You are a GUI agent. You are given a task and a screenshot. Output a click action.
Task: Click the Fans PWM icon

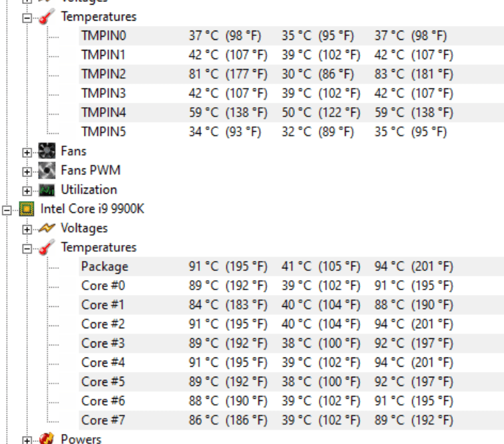[47, 170]
